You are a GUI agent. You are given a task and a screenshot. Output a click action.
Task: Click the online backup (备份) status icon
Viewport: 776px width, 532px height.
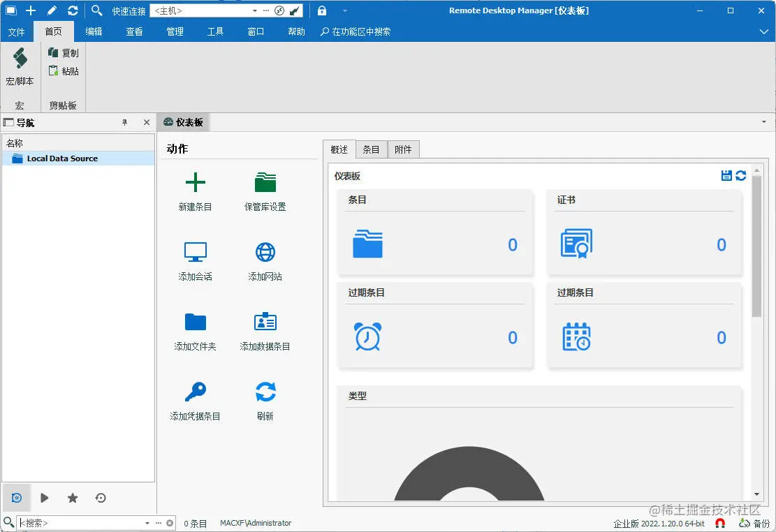754,523
